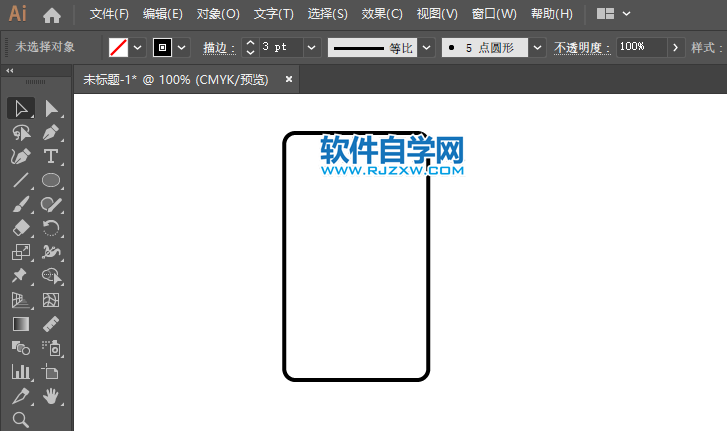727x431 pixels.
Task: Select the Selection tool arrow
Action: point(21,108)
